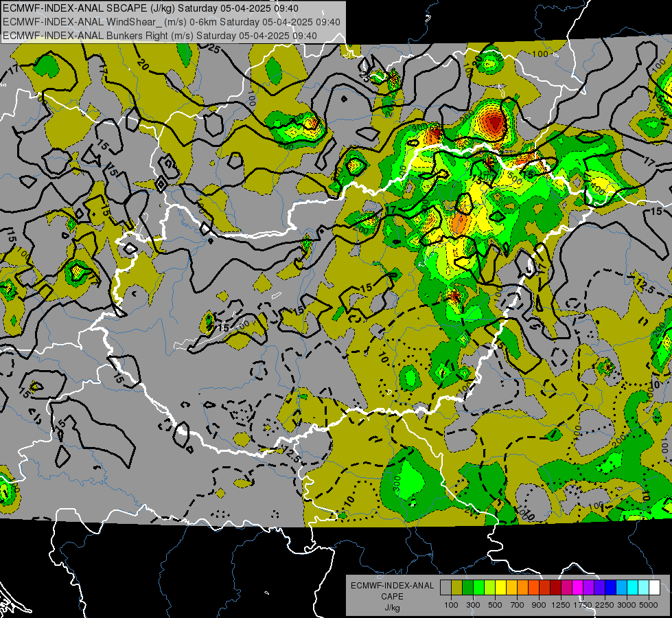Select the amber legend swatch
672x618 pixels.
pos(511,587)
